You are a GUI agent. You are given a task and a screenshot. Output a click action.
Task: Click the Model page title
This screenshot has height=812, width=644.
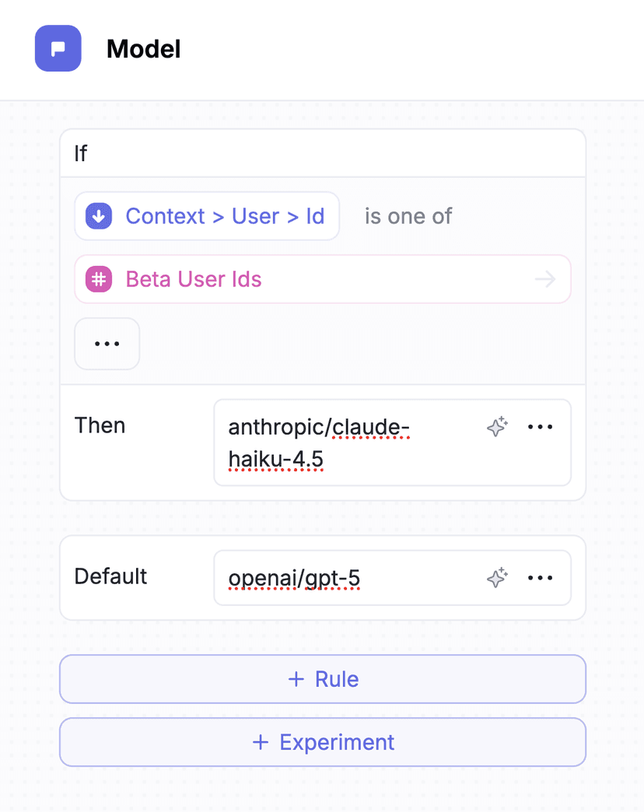point(144,49)
